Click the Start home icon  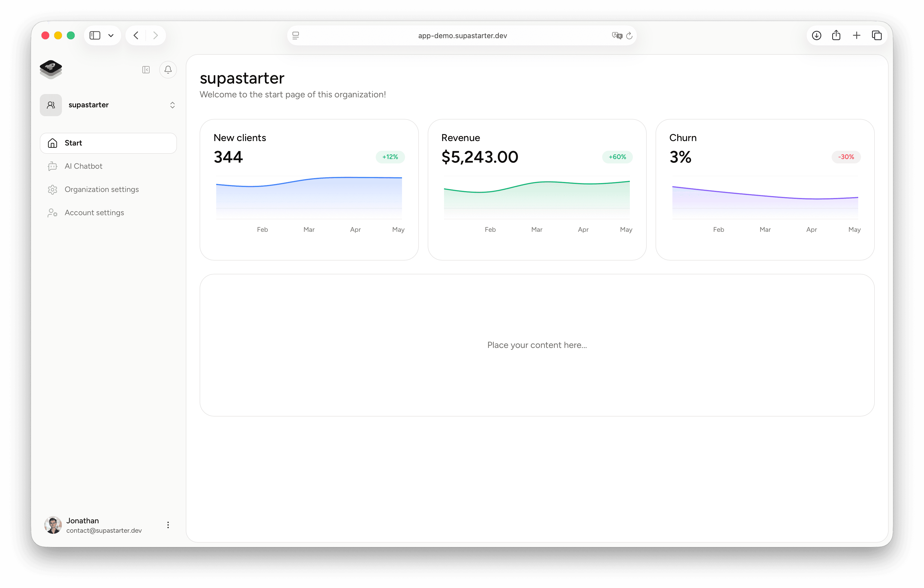(52, 143)
